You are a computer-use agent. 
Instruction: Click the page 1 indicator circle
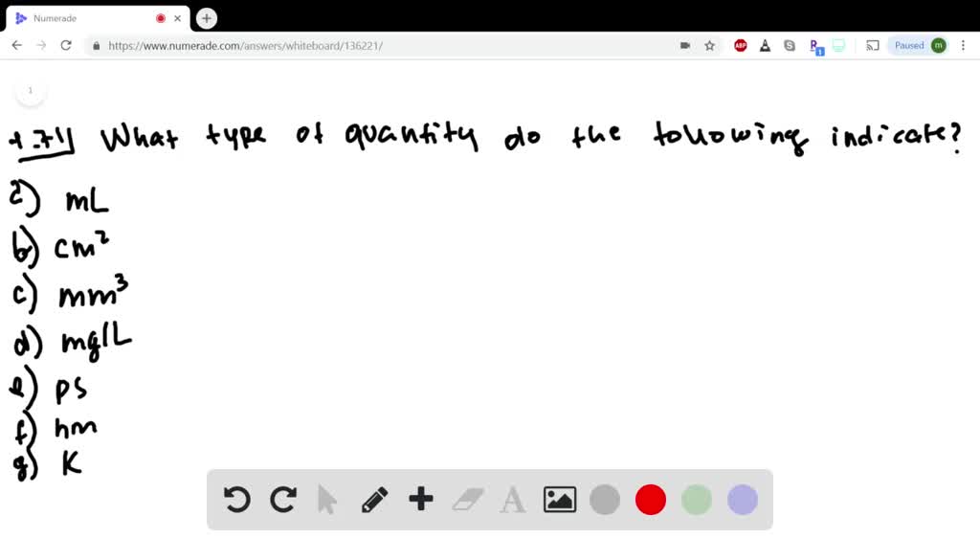tap(30, 91)
